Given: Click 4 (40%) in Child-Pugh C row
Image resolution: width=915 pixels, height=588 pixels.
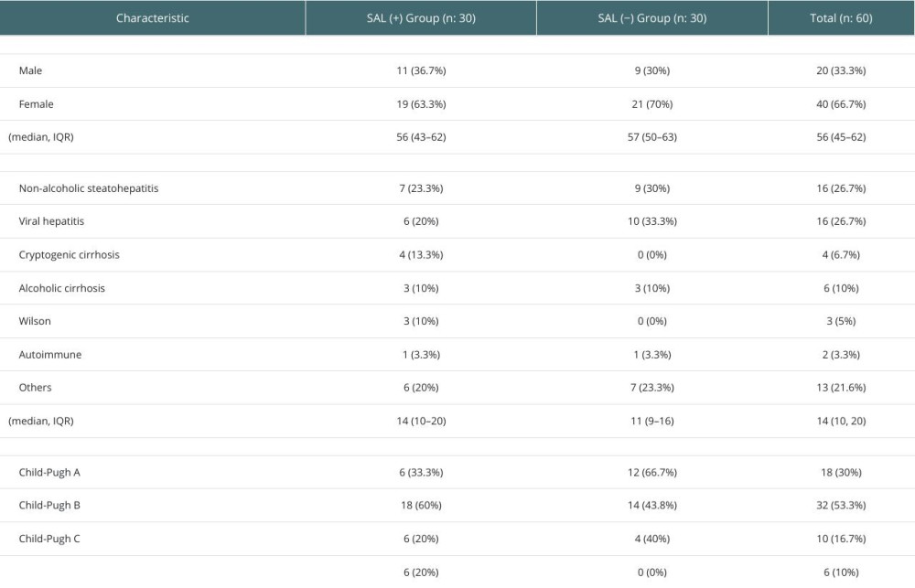Looking at the screenshot, I should pos(651,539).
